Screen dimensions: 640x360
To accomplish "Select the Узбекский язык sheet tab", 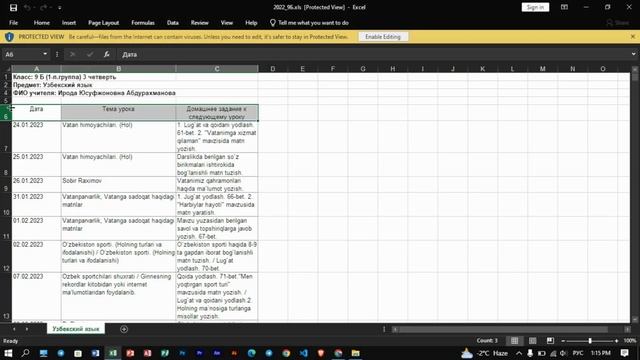I will tap(76, 329).
